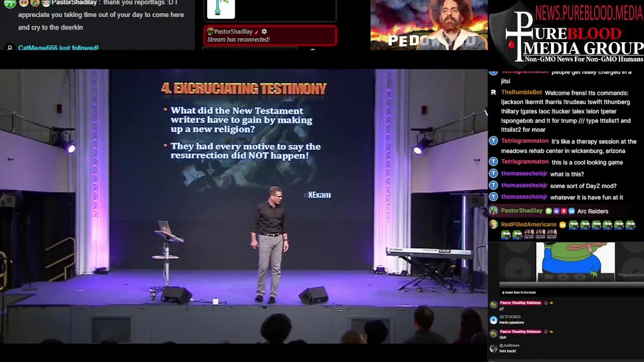644x362 pixels.
Task: Click PastorShadilay avatar in the reconnect alert
Action: pyautogui.click(x=211, y=32)
